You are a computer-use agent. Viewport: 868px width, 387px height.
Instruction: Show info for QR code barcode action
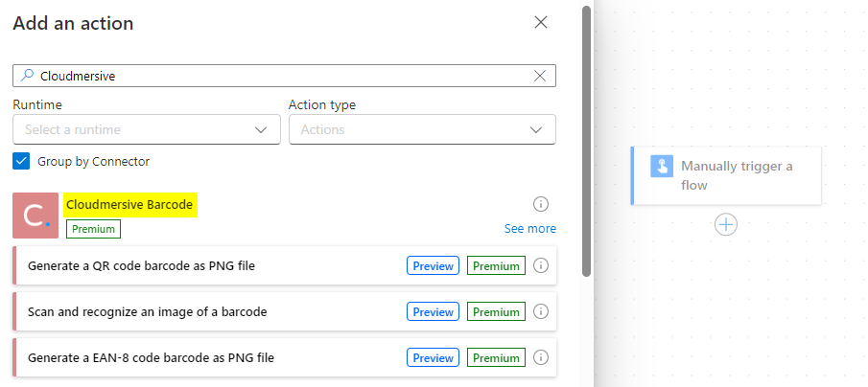[x=541, y=266]
